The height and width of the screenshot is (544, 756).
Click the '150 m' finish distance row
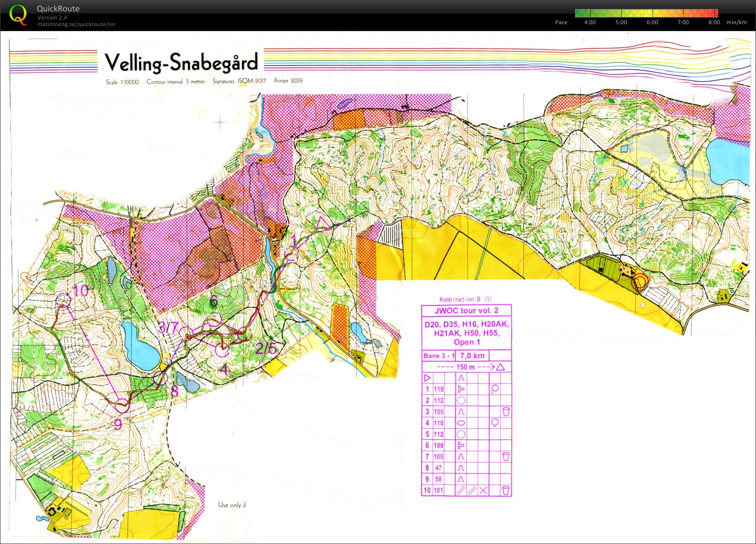pyautogui.click(x=466, y=367)
